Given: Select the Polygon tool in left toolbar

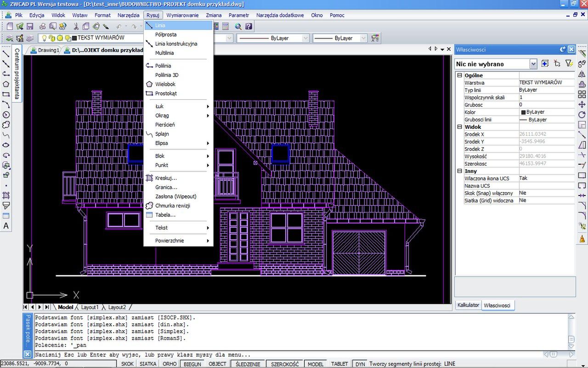Looking at the screenshot, I should (6, 84).
